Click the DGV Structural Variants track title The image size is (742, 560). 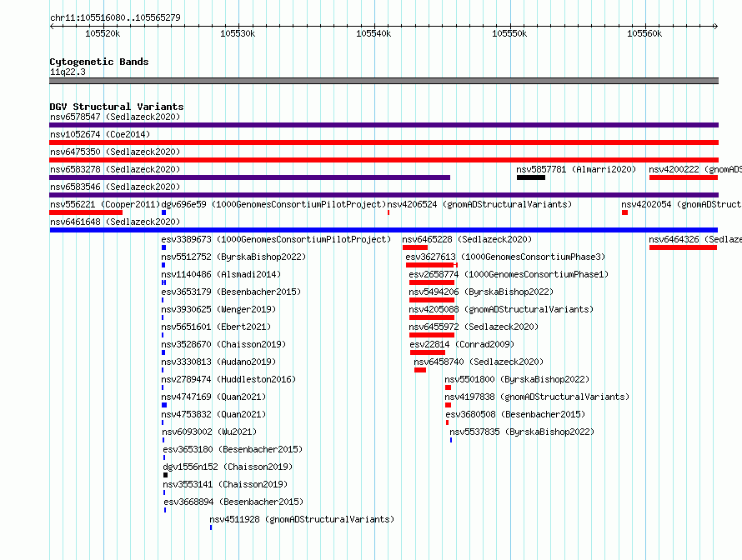click(117, 107)
